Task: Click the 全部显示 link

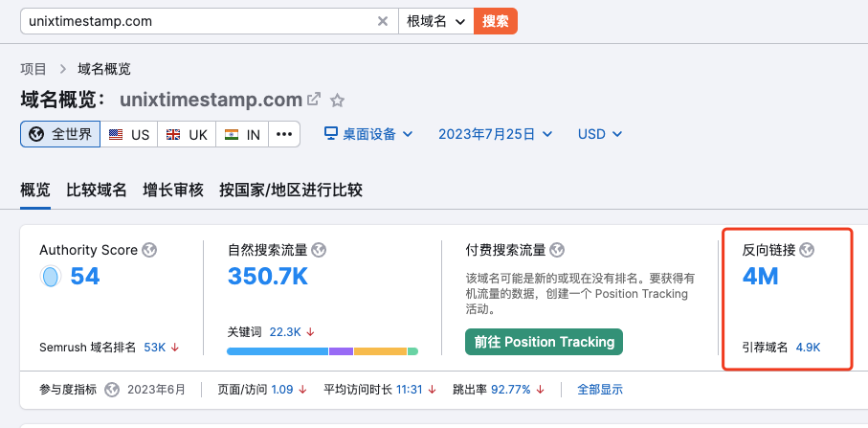Action: click(600, 390)
